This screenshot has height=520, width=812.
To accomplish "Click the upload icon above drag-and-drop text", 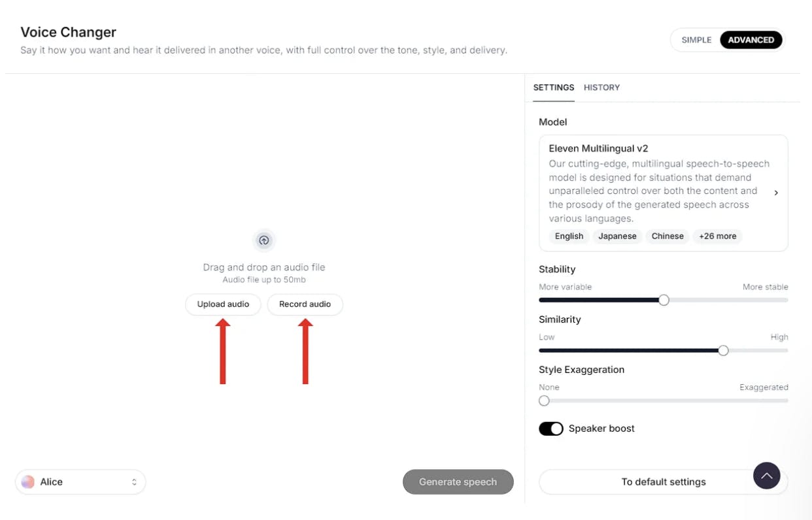I will click(x=264, y=240).
